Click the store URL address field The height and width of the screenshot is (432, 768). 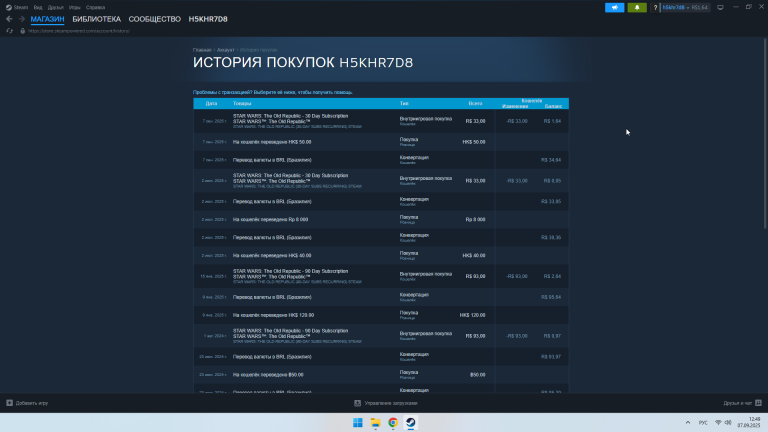click(79, 31)
